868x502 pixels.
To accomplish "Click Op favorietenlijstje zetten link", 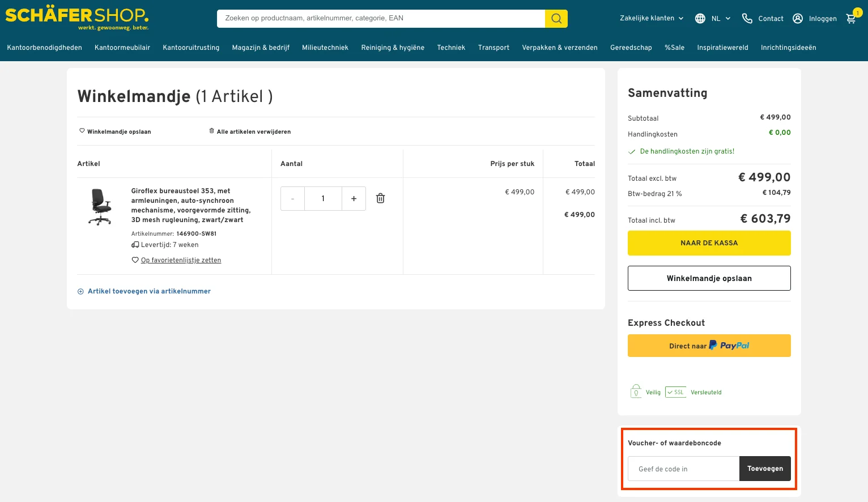I will click(181, 260).
